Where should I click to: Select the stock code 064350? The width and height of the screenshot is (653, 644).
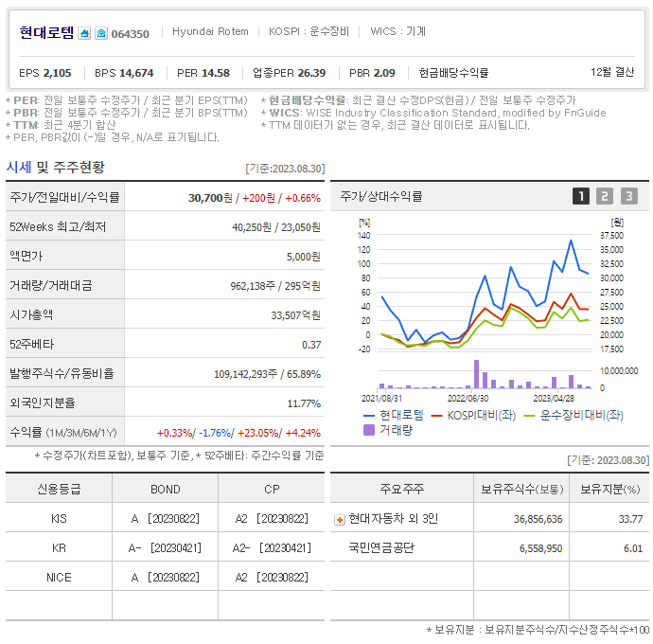130,34
